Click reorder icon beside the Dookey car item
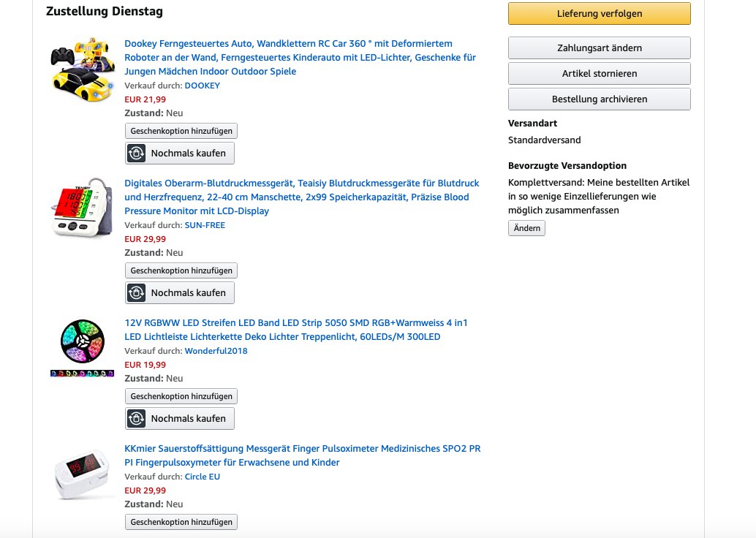 (x=137, y=154)
